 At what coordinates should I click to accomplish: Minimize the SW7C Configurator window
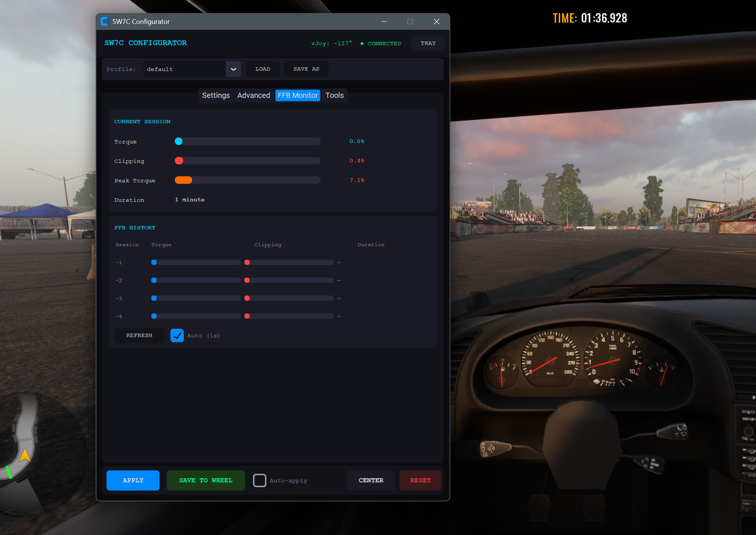(x=384, y=21)
